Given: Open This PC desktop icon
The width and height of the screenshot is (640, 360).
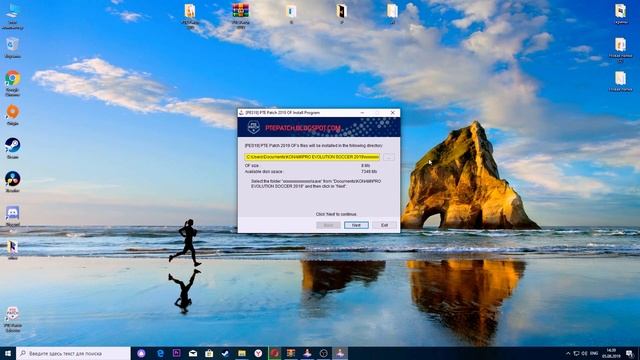Looking at the screenshot, I should click(12, 16).
